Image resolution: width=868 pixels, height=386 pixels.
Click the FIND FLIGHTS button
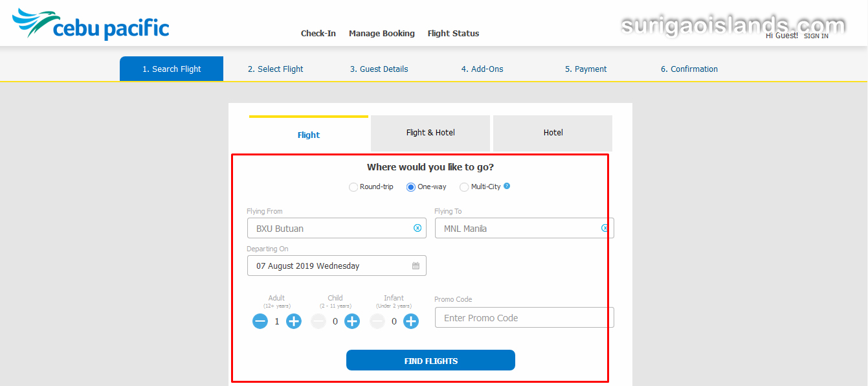430,361
